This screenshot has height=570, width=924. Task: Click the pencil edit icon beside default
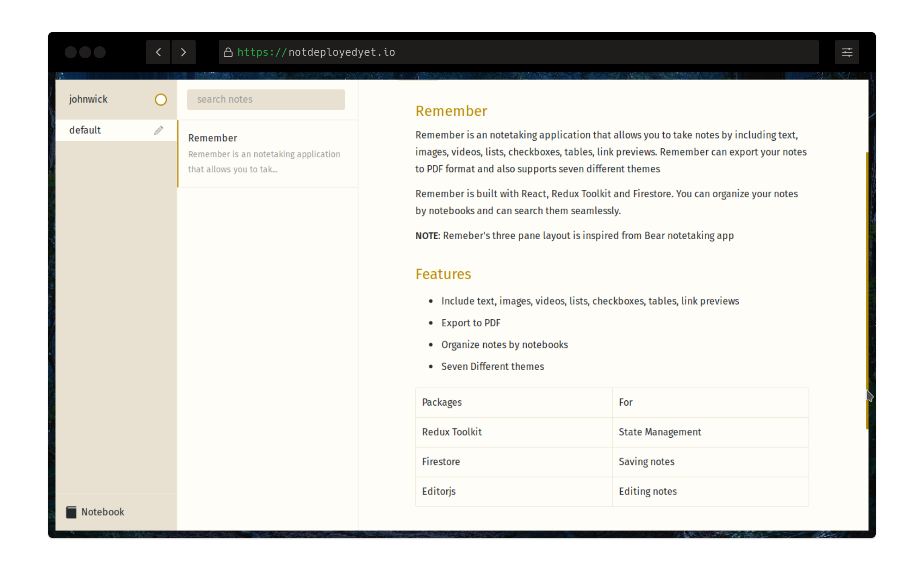pos(159,130)
